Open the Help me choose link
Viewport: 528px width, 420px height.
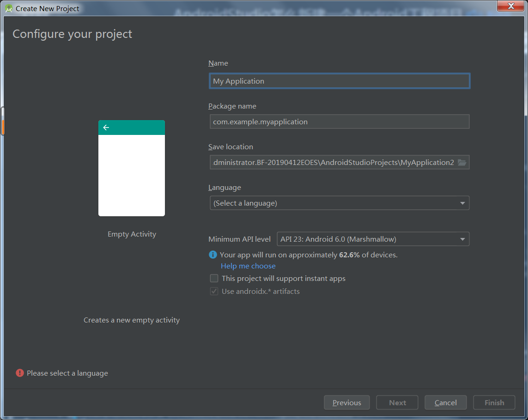pos(248,266)
